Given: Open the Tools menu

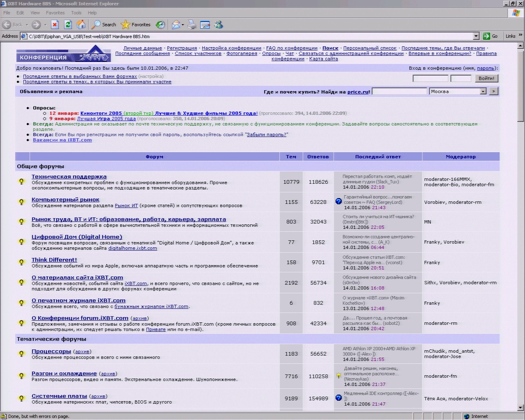Looking at the screenshot, I should coord(76,13).
